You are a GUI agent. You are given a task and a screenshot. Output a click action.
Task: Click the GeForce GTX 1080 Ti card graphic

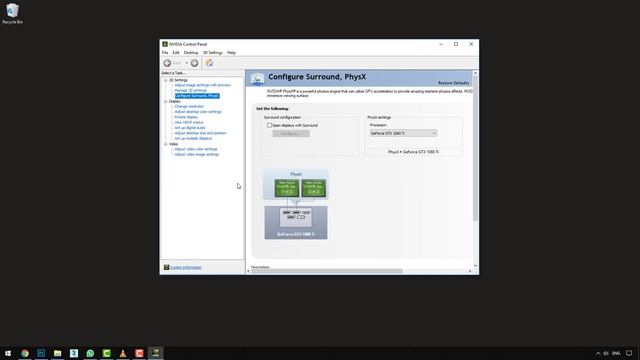tap(296, 222)
